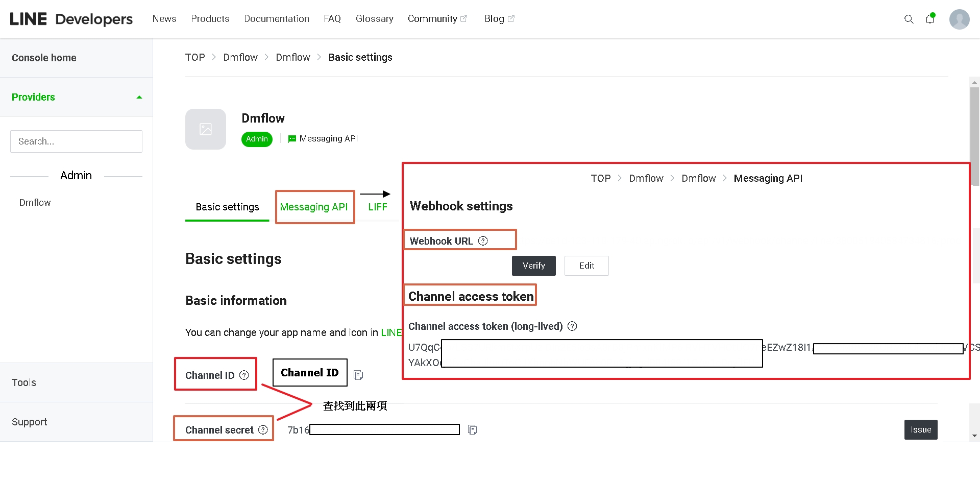The width and height of the screenshot is (980, 480).
Task: Switch to the Messaging API tab
Action: (314, 207)
